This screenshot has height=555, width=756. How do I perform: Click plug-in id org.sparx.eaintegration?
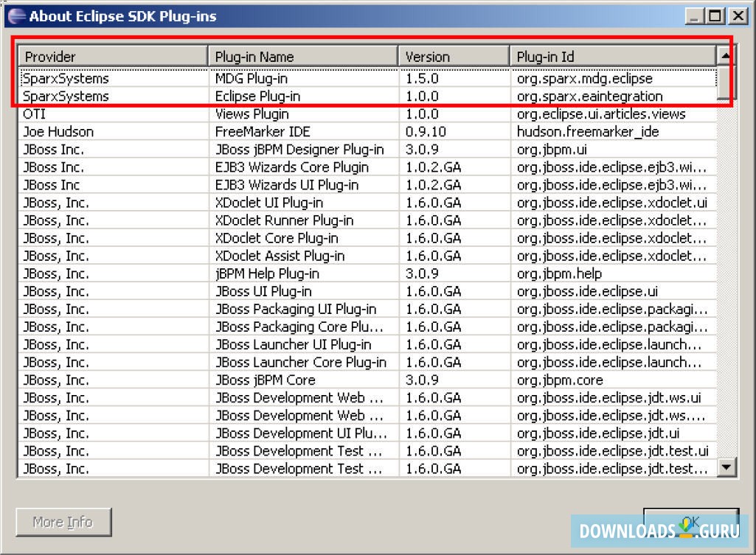click(589, 97)
